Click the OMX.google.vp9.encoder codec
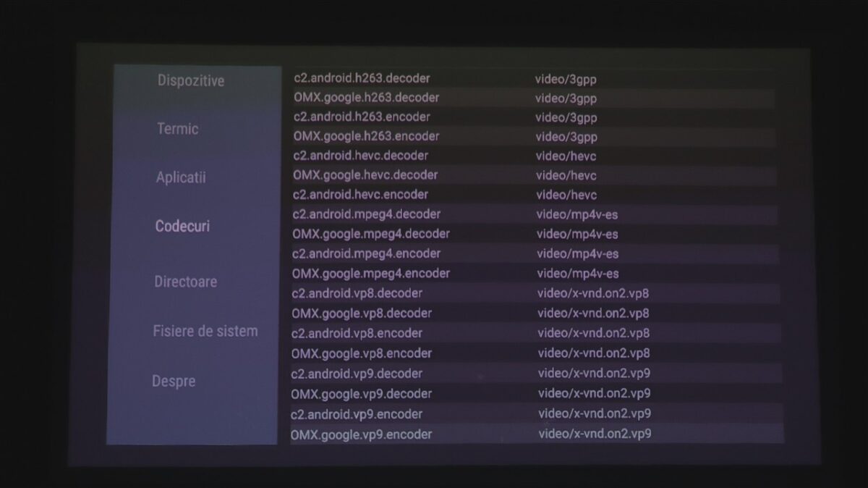The height and width of the screenshot is (488, 868). 361,434
